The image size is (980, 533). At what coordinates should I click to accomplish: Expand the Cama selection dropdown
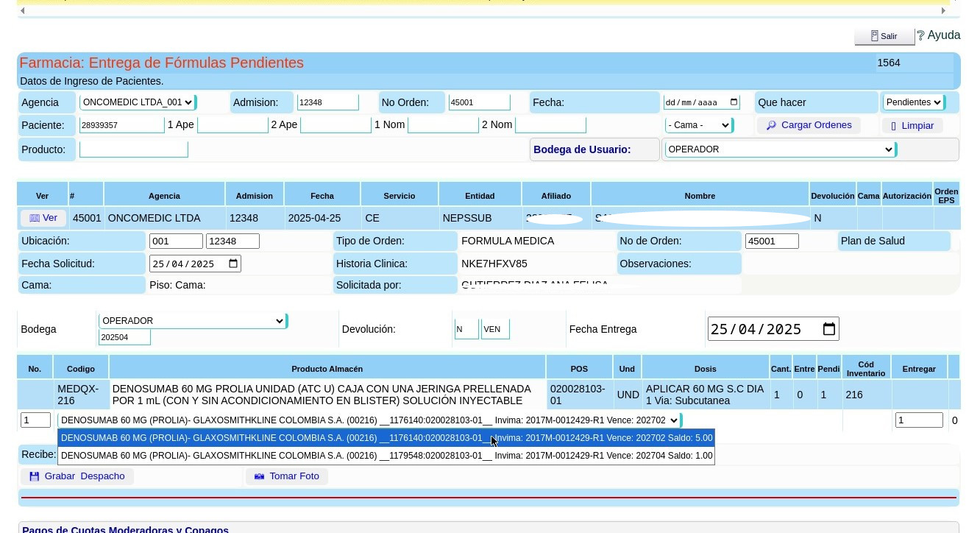click(x=697, y=125)
